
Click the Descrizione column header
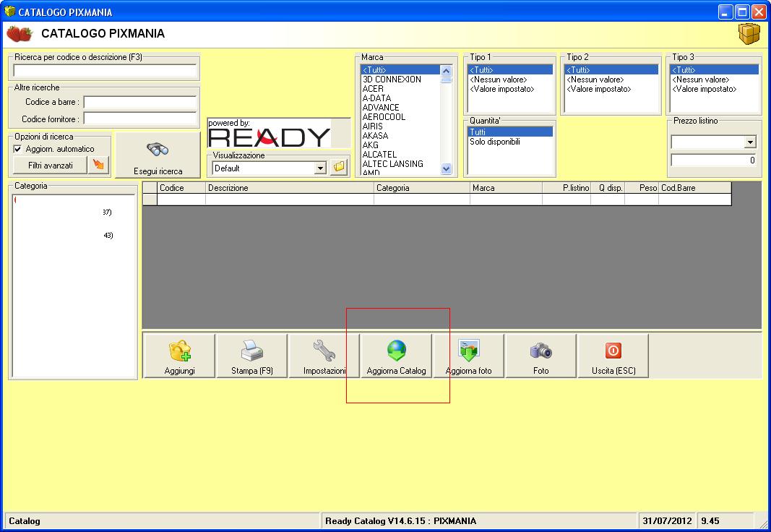290,188
